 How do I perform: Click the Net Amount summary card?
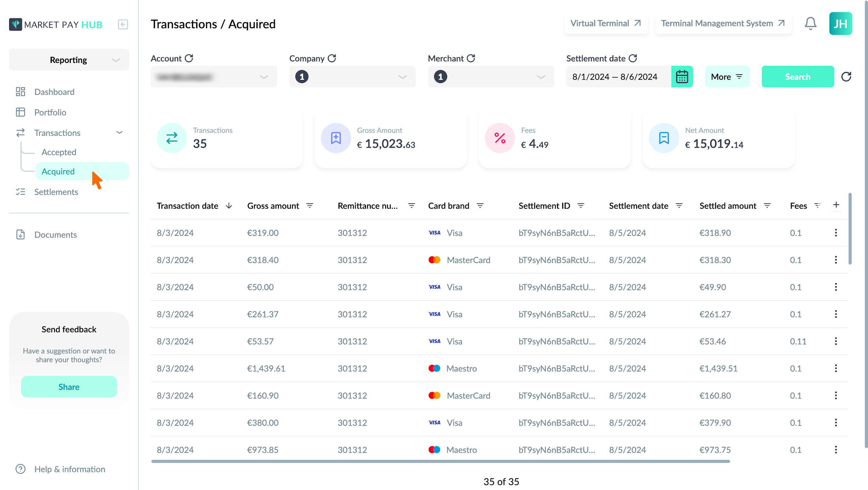pos(719,138)
